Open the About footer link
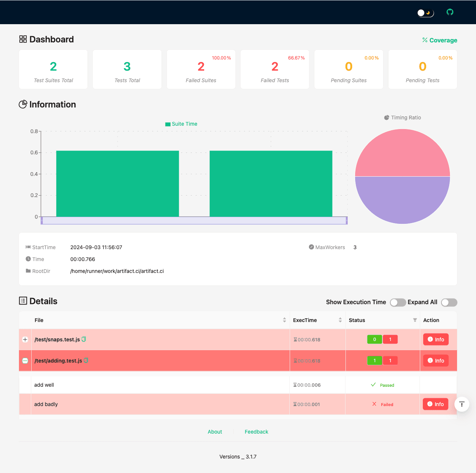The width and height of the screenshot is (476, 473). (215, 432)
